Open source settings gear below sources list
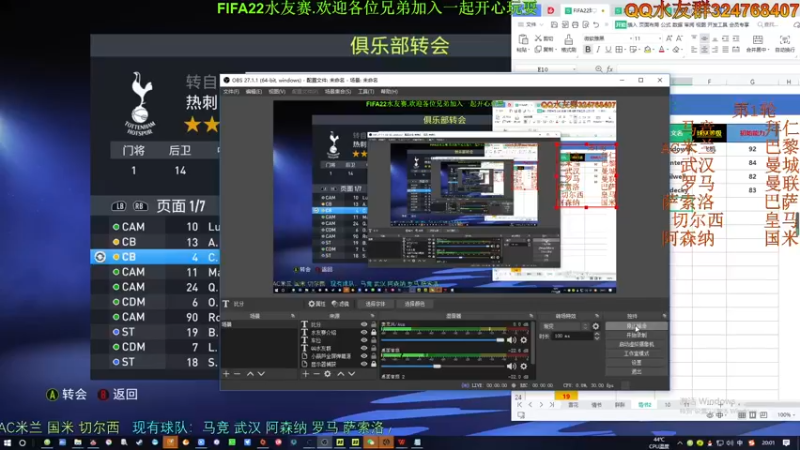Viewport: 800px width, 450px height. pos(328,373)
